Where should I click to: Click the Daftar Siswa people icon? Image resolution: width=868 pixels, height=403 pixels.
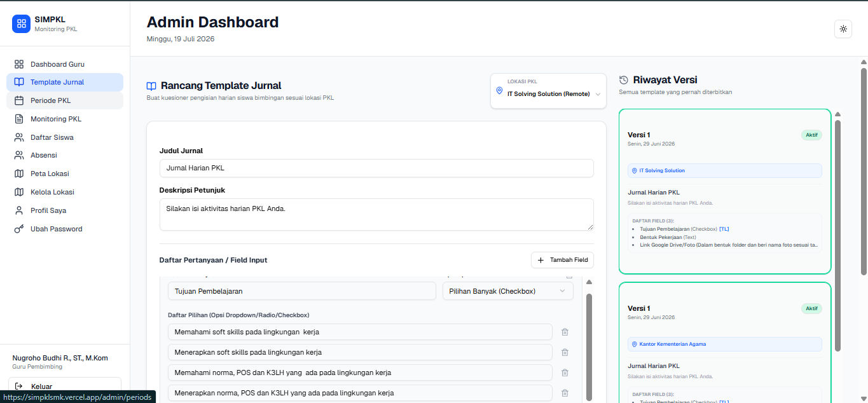[x=19, y=137]
